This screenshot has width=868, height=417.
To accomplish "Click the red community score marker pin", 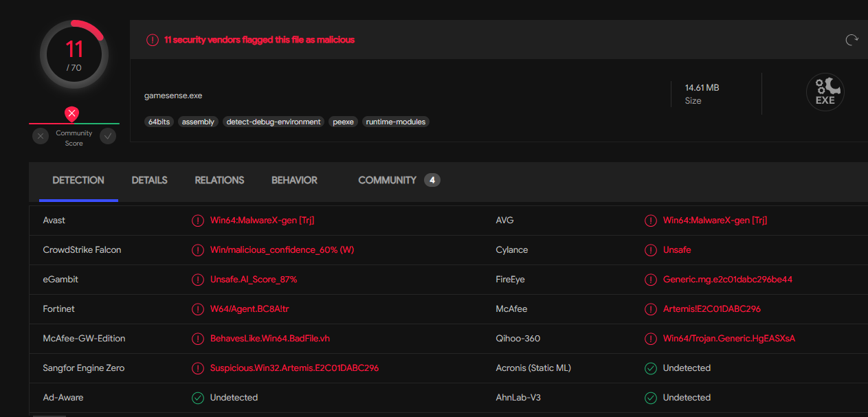I will [71, 114].
